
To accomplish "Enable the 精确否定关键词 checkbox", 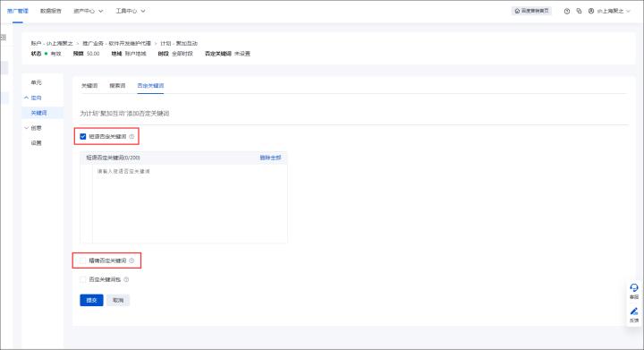I will tap(83, 260).
